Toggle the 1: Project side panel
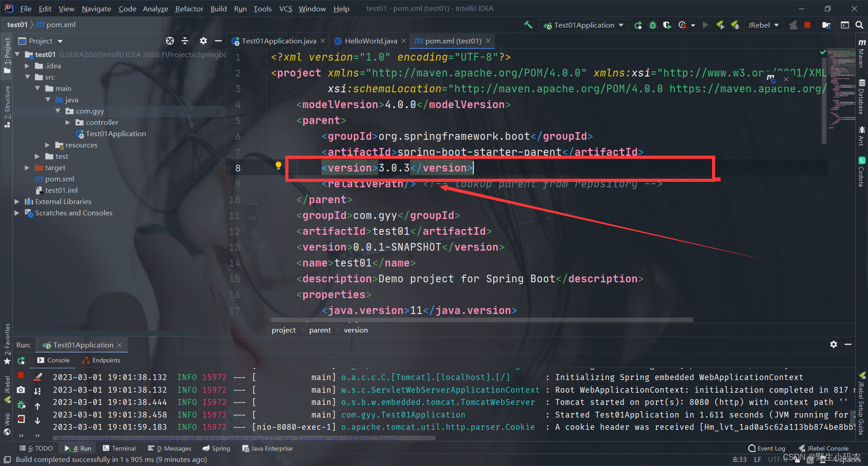This screenshot has width=868, height=466. [x=7, y=56]
